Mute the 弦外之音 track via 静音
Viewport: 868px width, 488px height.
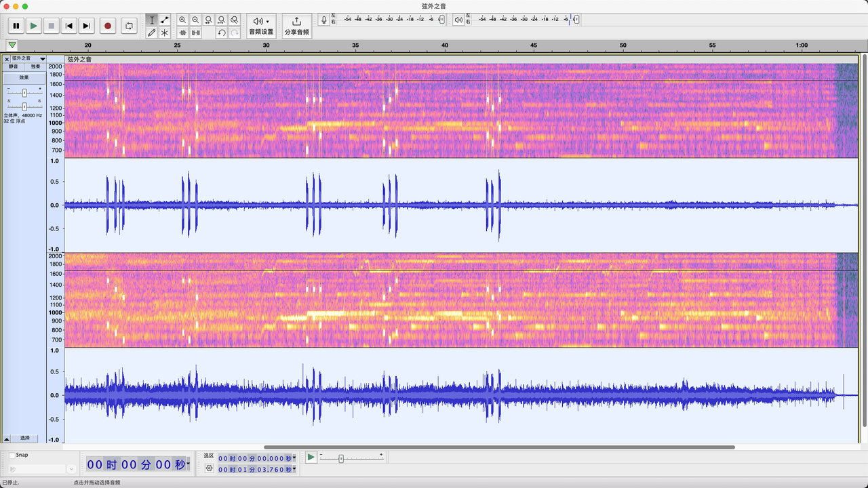pos(13,66)
